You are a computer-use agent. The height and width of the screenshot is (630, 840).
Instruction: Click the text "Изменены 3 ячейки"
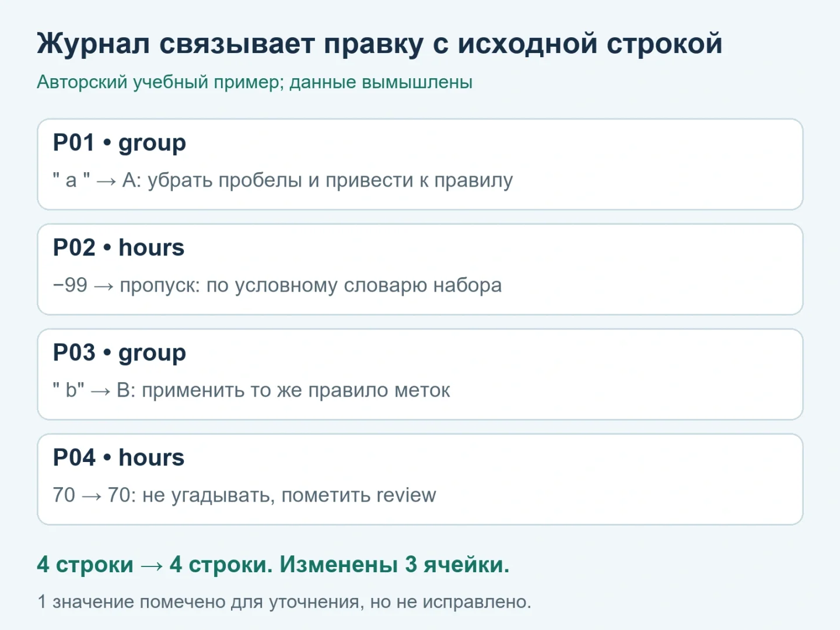(394, 565)
